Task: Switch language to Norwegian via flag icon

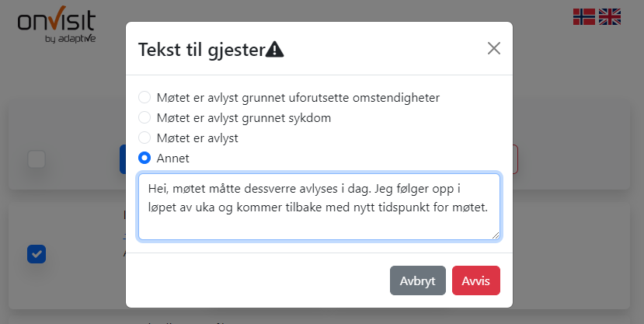Action: (584, 17)
